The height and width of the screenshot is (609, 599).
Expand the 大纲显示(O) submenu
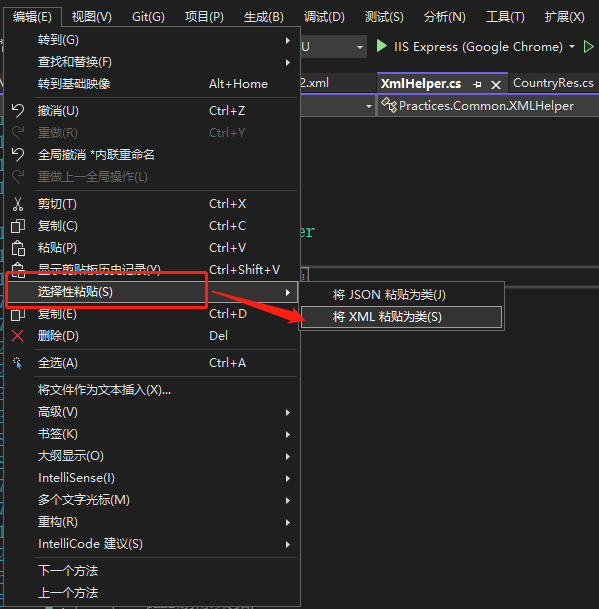[x=152, y=456]
